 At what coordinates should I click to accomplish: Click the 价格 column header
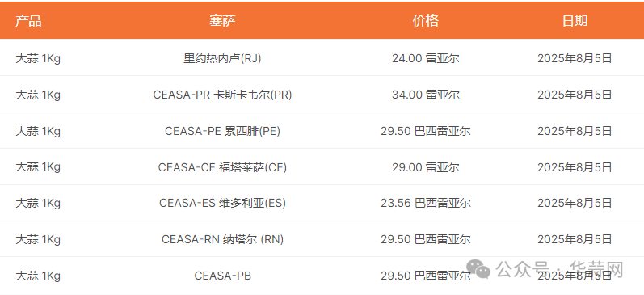(426, 20)
